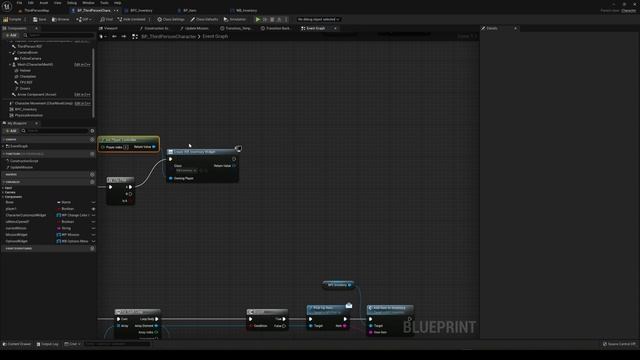
Task: Click the Unreal Engine logo icon
Action: pos(7,7)
